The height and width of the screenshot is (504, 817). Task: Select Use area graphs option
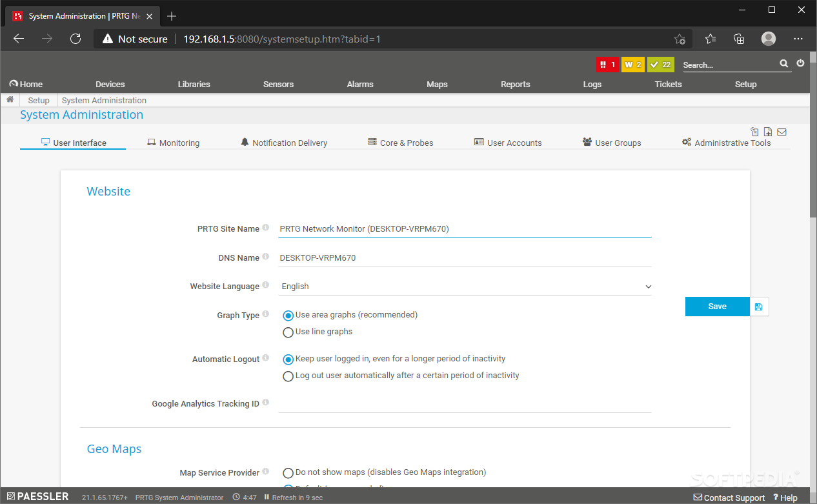pyautogui.click(x=288, y=316)
